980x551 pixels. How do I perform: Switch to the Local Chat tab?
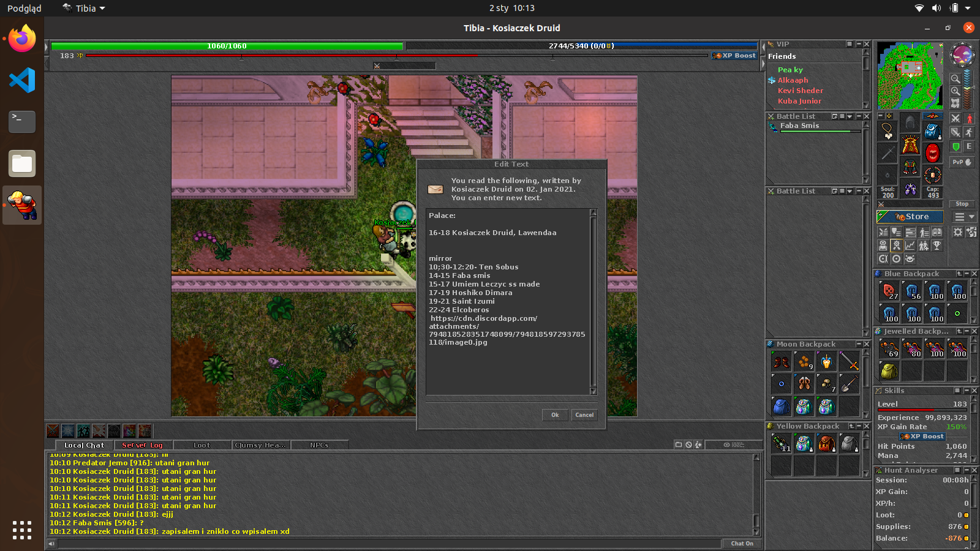(x=84, y=445)
